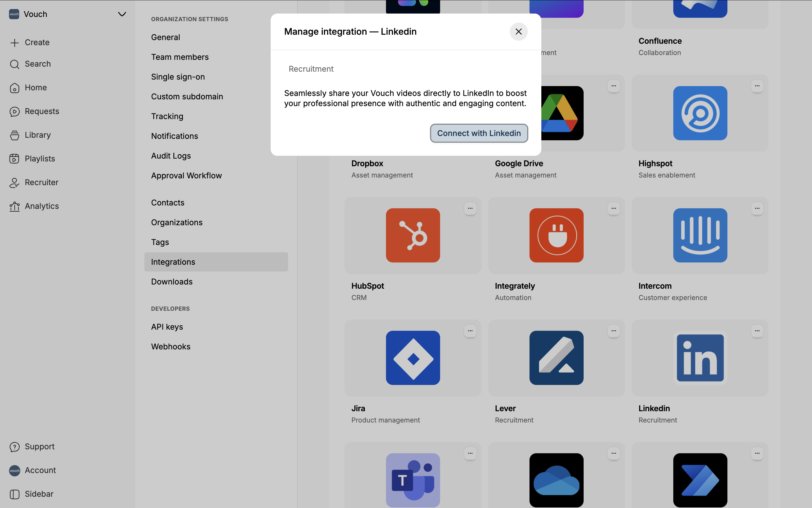Click the Integrately integration logo

(556, 236)
